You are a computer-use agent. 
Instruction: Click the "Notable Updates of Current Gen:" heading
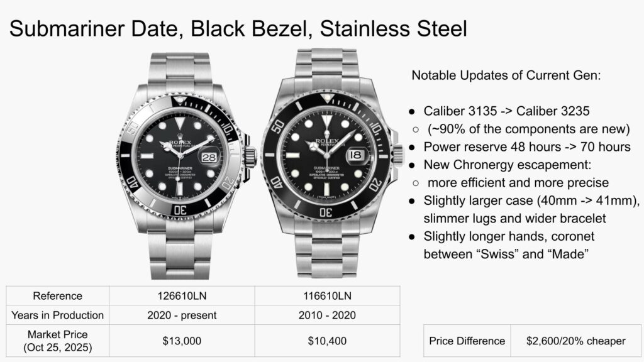[506, 76]
